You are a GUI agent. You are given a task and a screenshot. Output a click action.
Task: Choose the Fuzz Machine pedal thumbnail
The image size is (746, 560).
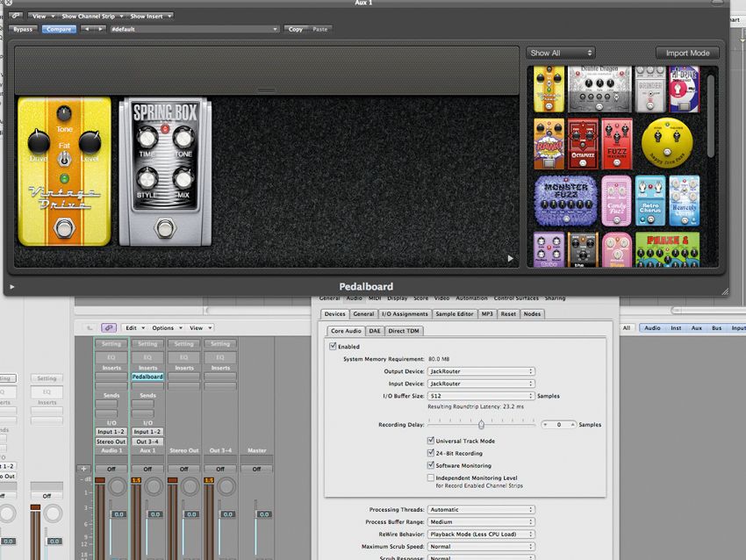617,144
